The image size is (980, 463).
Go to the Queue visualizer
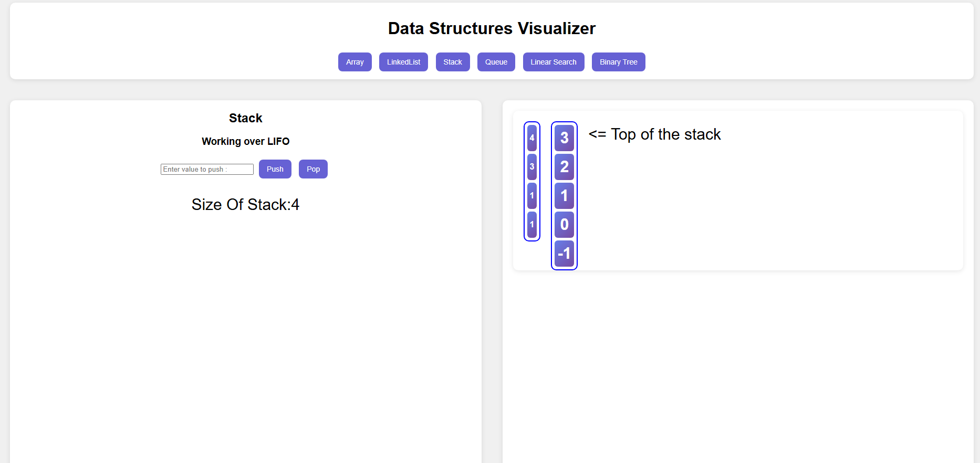point(496,62)
